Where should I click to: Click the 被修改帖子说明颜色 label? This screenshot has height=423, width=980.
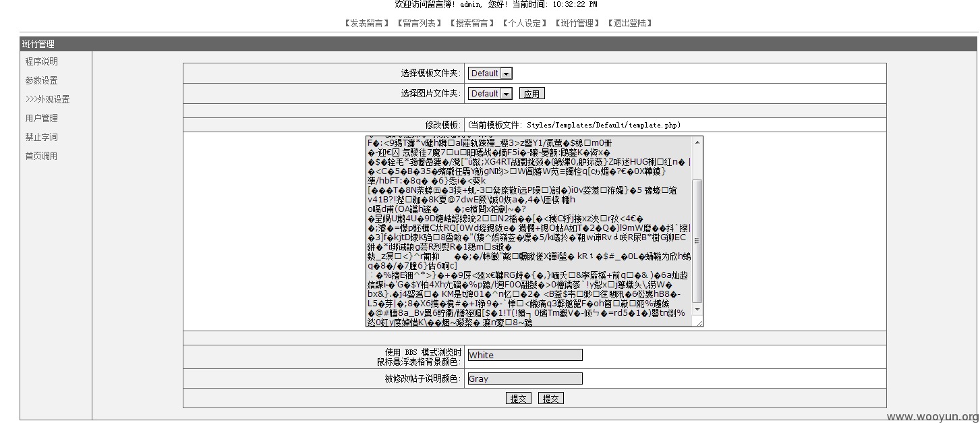coord(423,378)
